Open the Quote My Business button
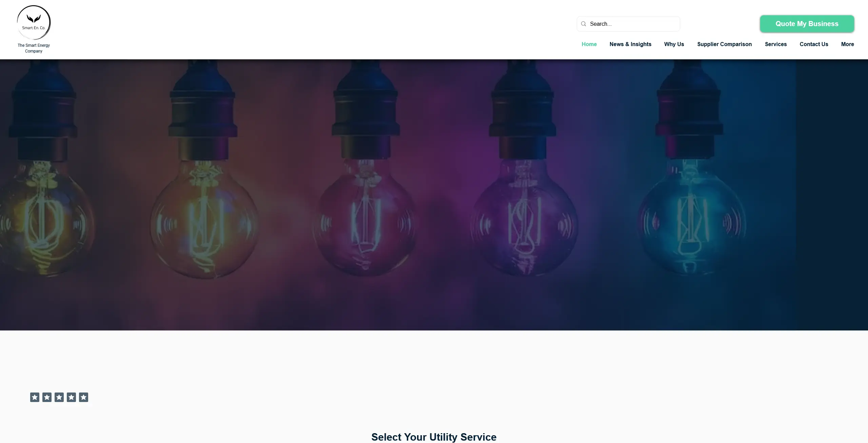868x443 pixels. click(x=807, y=24)
